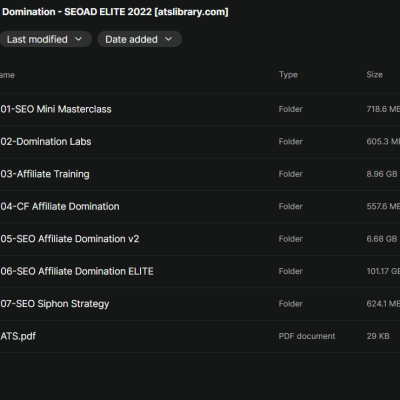The image size is (400, 400).
Task: Sort by the Type column header
Action: (x=288, y=75)
